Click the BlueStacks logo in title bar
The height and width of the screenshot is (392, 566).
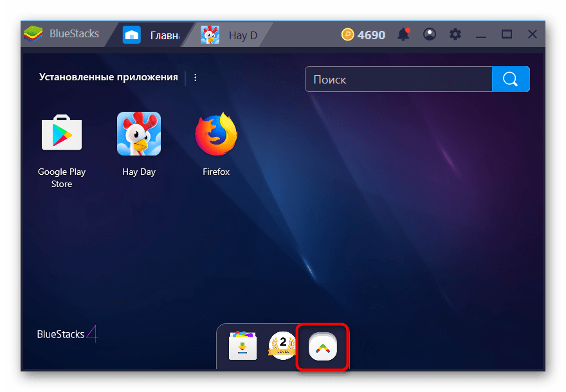pos(32,34)
